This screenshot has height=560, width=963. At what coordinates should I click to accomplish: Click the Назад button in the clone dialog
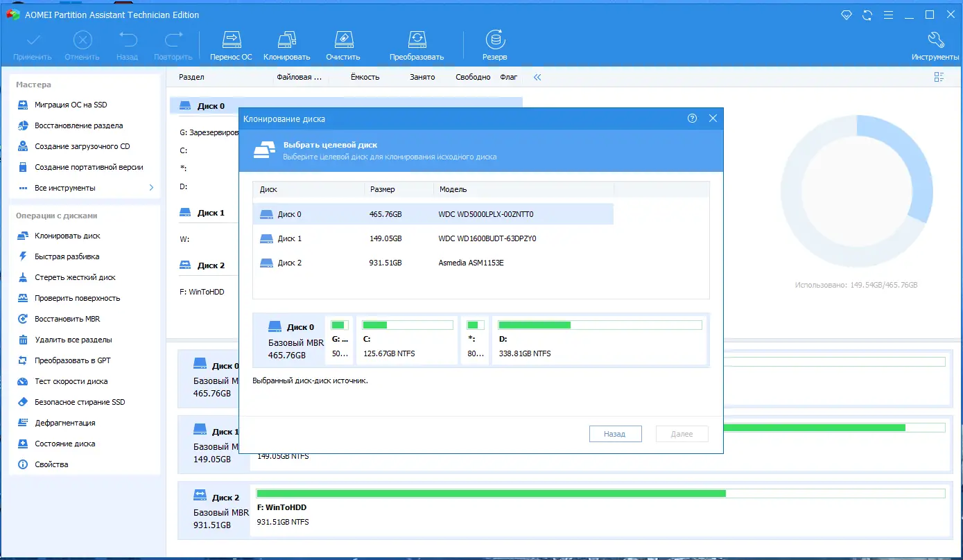click(x=615, y=434)
